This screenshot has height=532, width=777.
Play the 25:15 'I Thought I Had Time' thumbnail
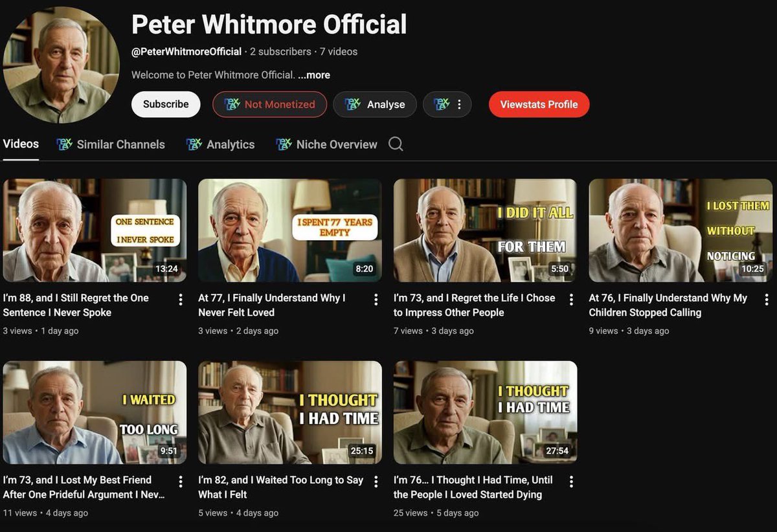coord(289,412)
